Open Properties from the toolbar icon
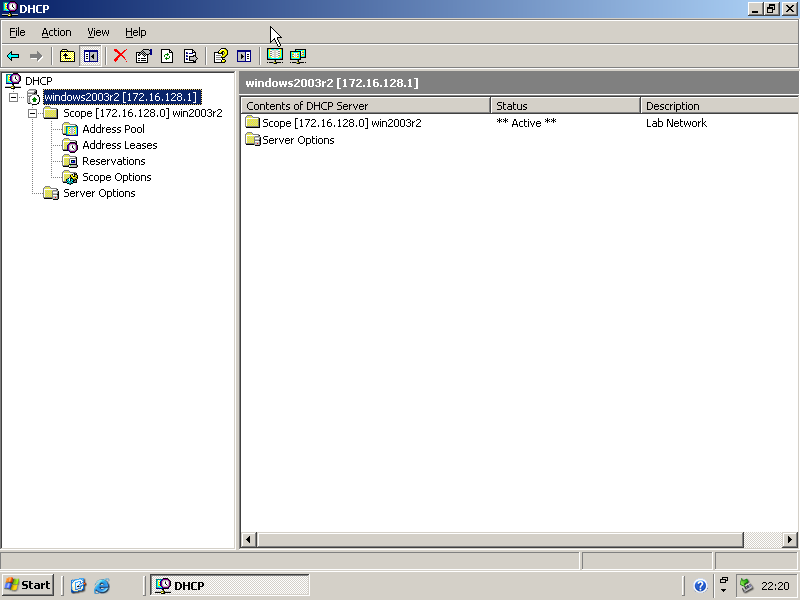This screenshot has height=600, width=800. click(x=143, y=56)
